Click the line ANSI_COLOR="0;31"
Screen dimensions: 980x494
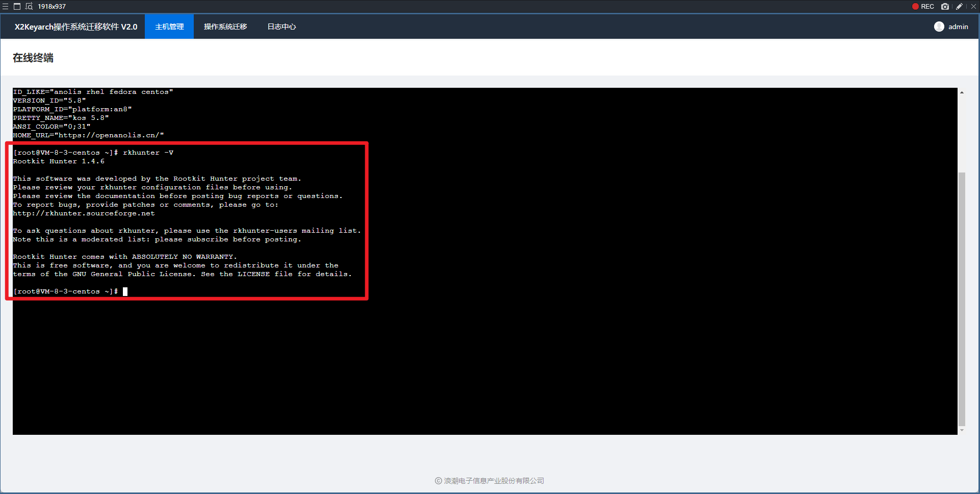pos(51,127)
